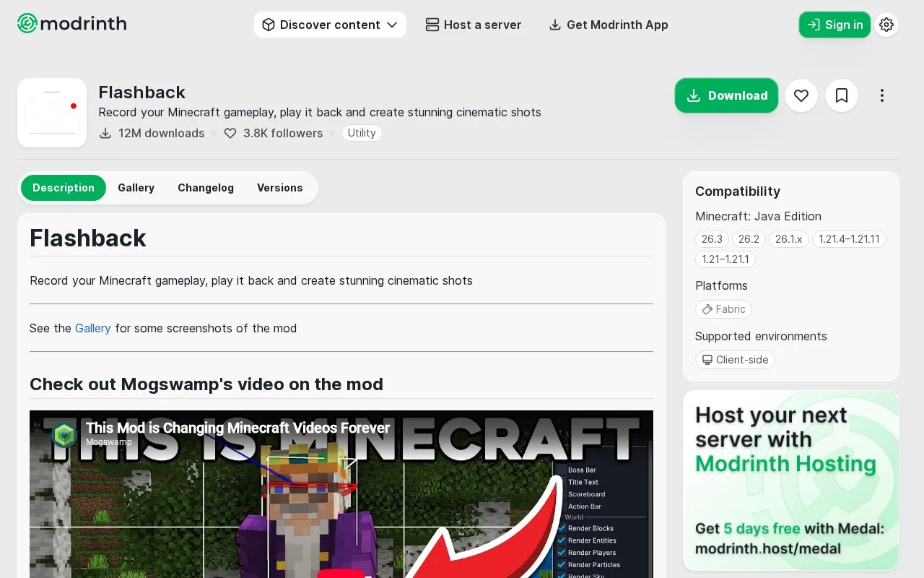Toggle the Render Entities checkbox in video
The height and width of the screenshot is (578, 924).
click(562, 540)
